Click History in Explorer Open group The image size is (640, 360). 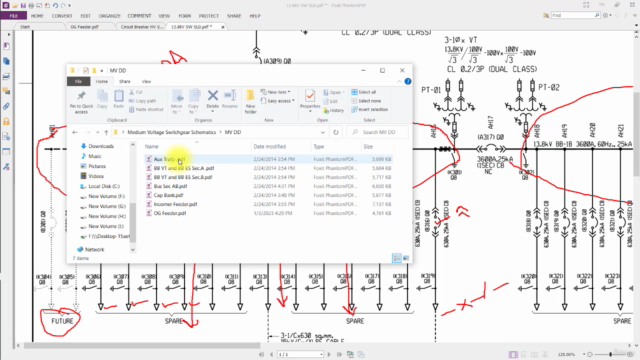(x=334, y=111)
